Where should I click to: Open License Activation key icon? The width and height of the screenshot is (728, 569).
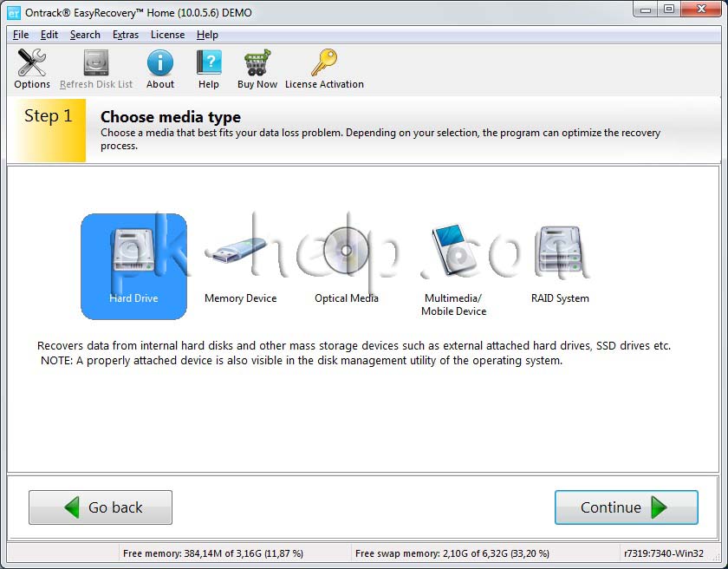[x=324, y=64]
